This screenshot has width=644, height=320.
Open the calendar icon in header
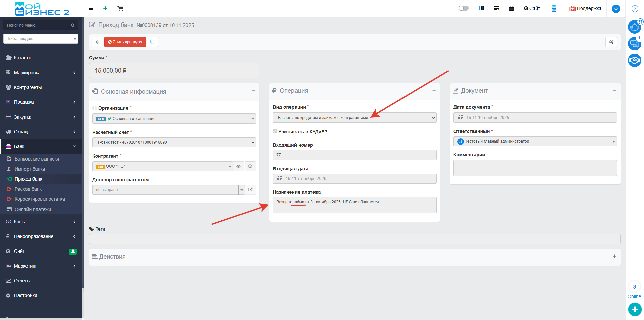pos(511,8)
